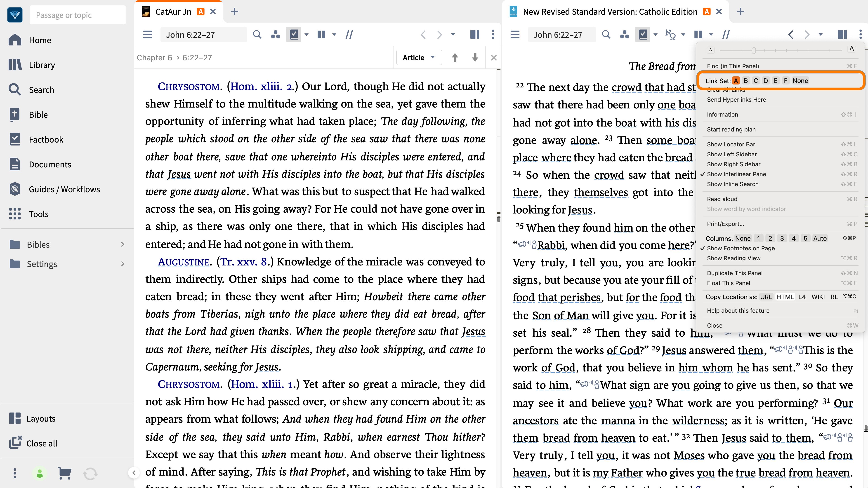The image size is (868, 488).
Task: Open history dropdown arrow in NRSV panel
Action: [x=821, y=35]
